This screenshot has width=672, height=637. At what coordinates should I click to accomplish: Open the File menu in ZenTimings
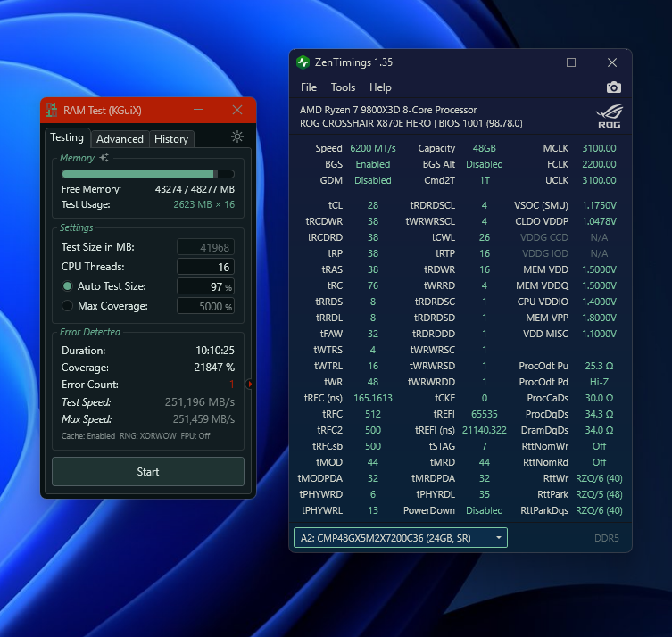309,87
